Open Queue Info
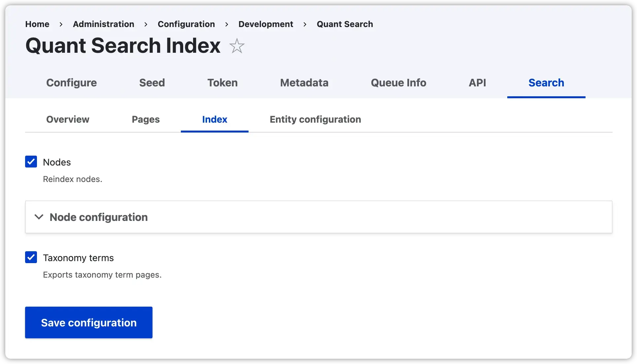This screenshot has width=637, height=364. click(398, 83)
